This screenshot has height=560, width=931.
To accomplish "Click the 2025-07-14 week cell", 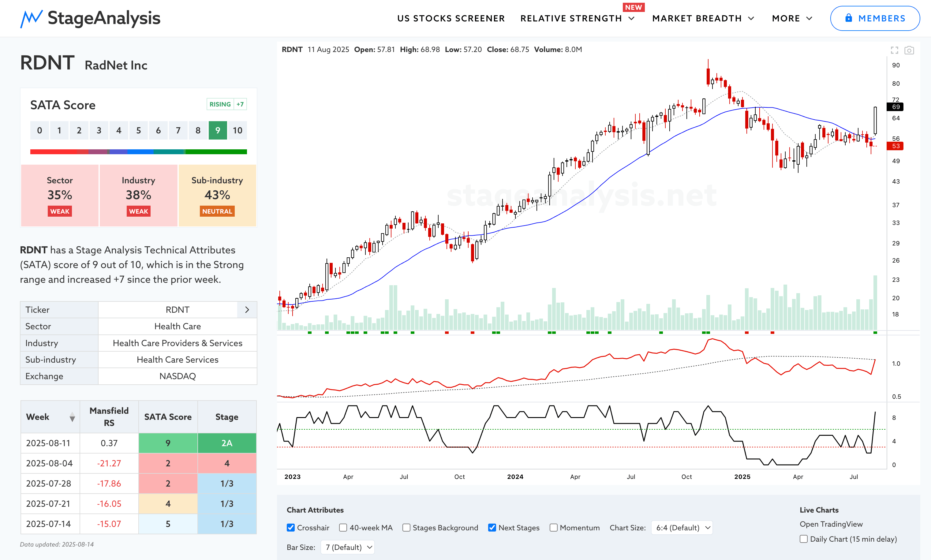I will tap(50, 524).
